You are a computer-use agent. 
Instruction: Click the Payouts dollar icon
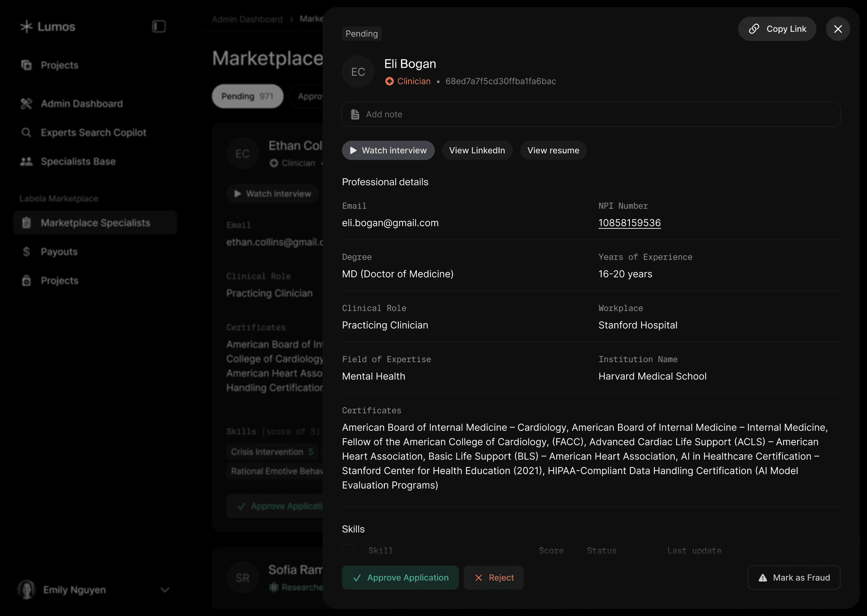click(x=26, y=252)
